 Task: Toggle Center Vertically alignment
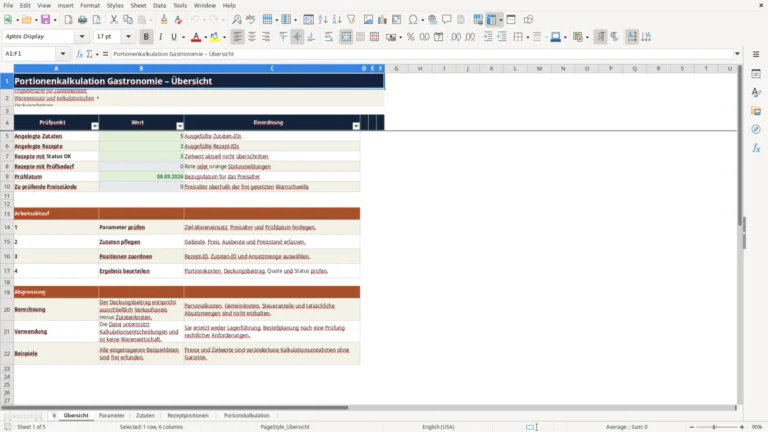pos(297,37)
